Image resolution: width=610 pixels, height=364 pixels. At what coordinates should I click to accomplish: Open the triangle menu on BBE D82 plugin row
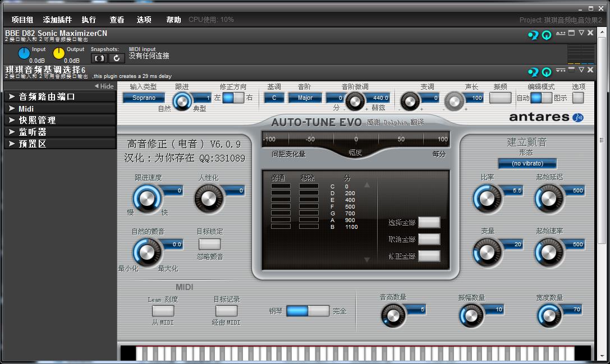[x=581, y=33]
